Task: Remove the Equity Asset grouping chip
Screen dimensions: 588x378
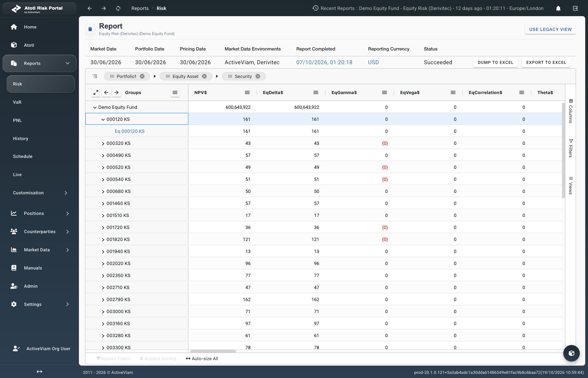Action: pyautogui.click(x=204, y=76)
